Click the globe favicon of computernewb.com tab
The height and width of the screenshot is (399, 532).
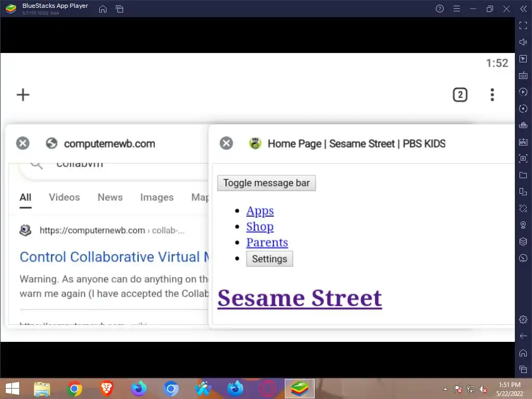pos(51,143)
